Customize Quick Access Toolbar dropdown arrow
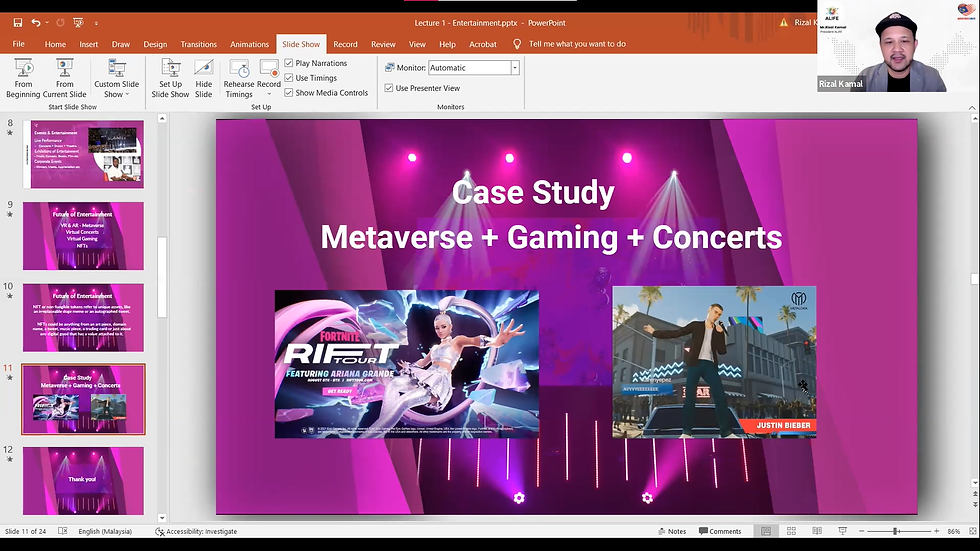980x551 pixels. coord(96,23)
